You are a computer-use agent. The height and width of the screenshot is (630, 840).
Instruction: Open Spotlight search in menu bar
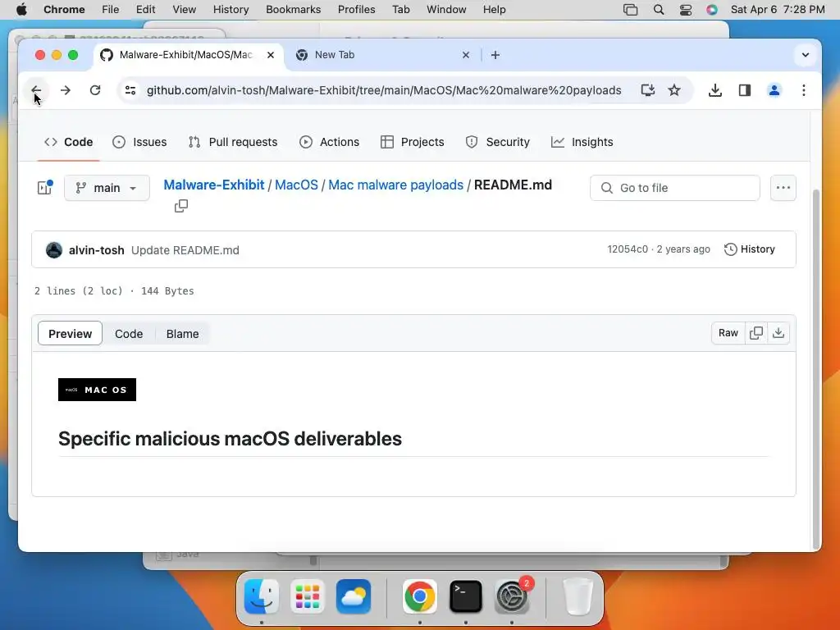tap(659, 9)
